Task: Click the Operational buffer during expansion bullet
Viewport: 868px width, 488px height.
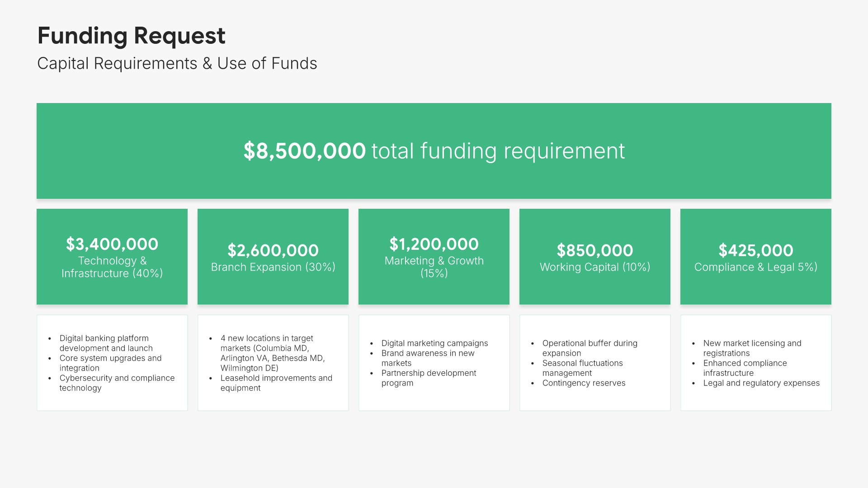Action: point(590,348)
